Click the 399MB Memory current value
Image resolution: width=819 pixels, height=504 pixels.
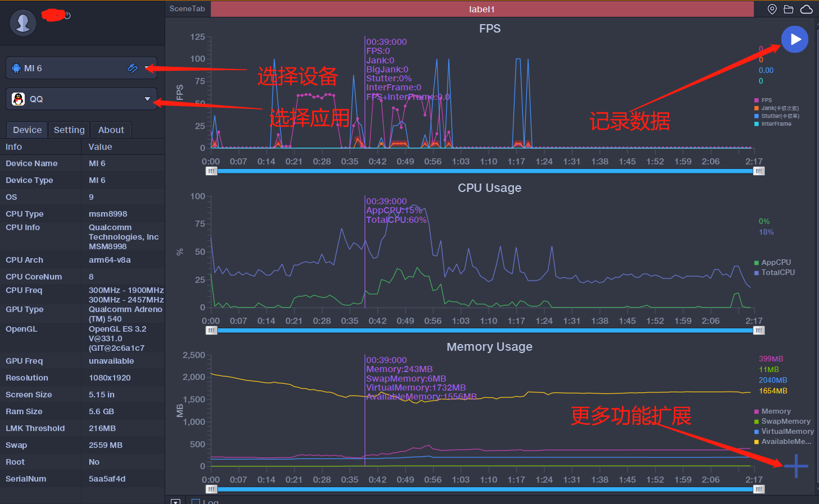pyautogui.click(x=771, y=359)
